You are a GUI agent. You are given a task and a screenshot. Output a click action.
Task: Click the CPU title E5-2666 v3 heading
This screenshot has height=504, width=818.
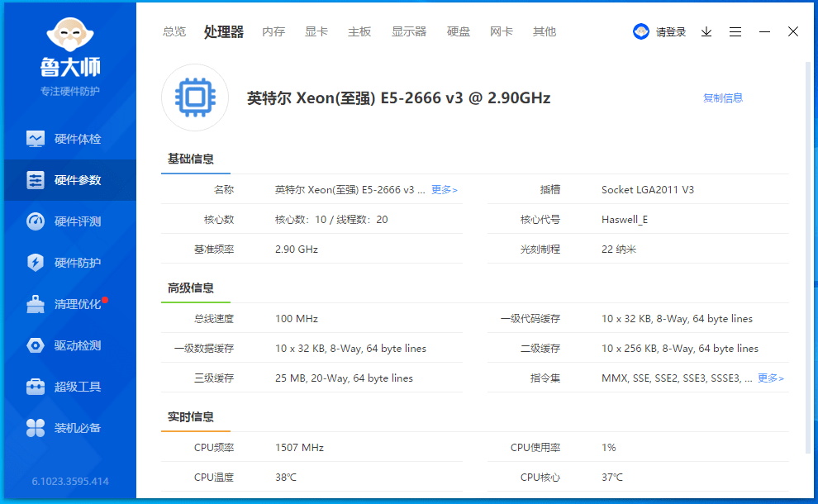point(398,98)
